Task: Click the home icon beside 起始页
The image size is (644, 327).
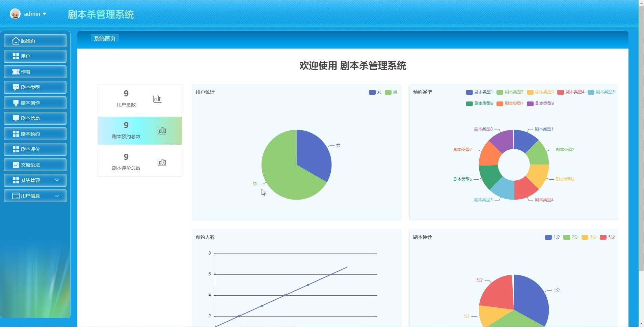Action: pos(16,41)
